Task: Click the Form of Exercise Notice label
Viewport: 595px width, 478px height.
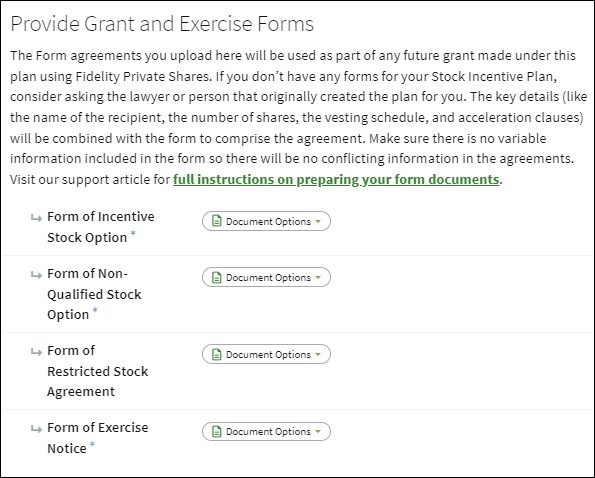Action: tap(98, 438)
